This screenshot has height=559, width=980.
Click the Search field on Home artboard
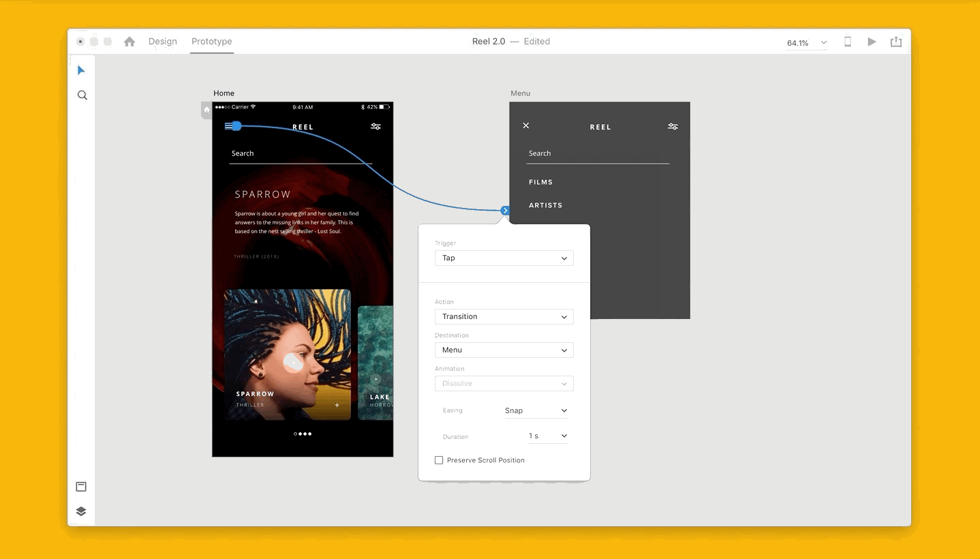tap(301, 154)
